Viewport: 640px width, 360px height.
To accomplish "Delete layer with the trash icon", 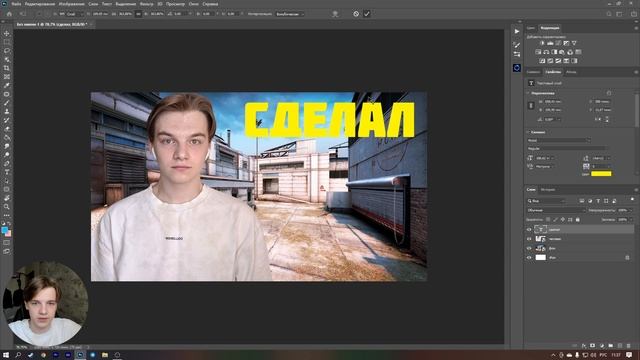I will tap(629, 346).
